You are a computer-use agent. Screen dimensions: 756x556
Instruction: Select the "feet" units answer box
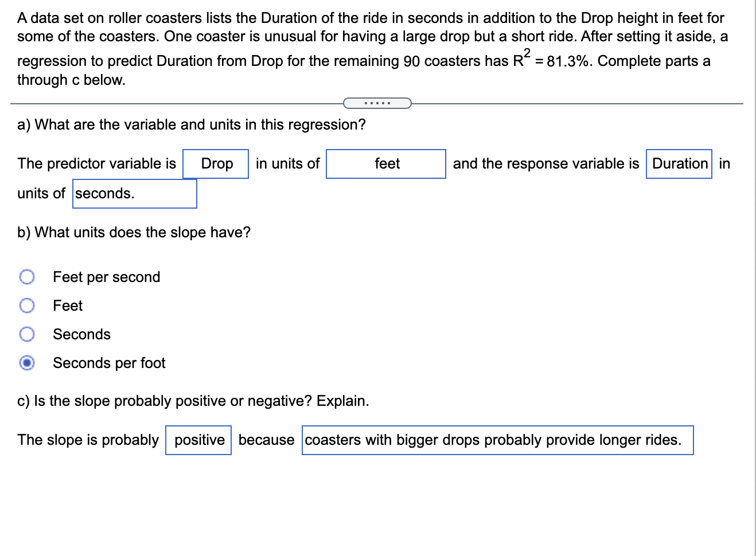pyautogui.click(x=385, y=164)
